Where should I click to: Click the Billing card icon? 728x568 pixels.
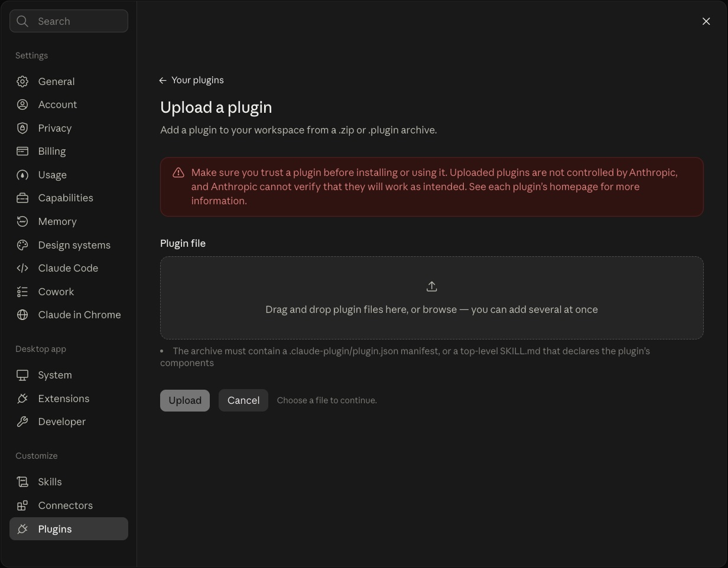[22, 151]
